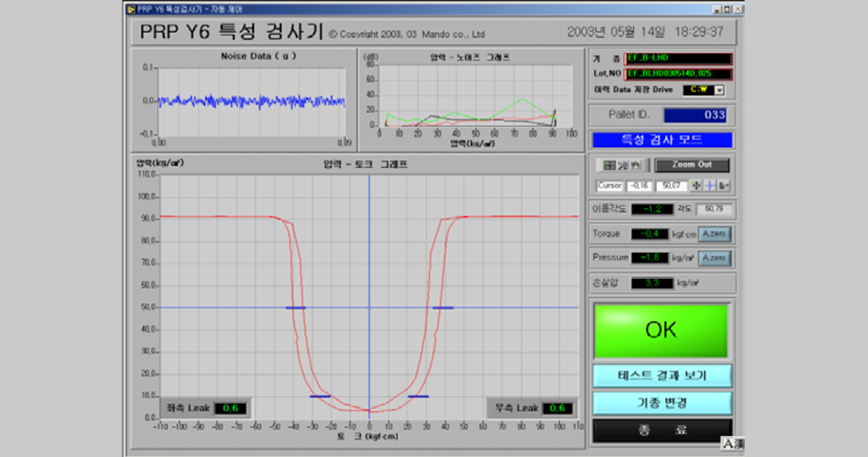Click the Torque reading -0.4

coord(650,234)
